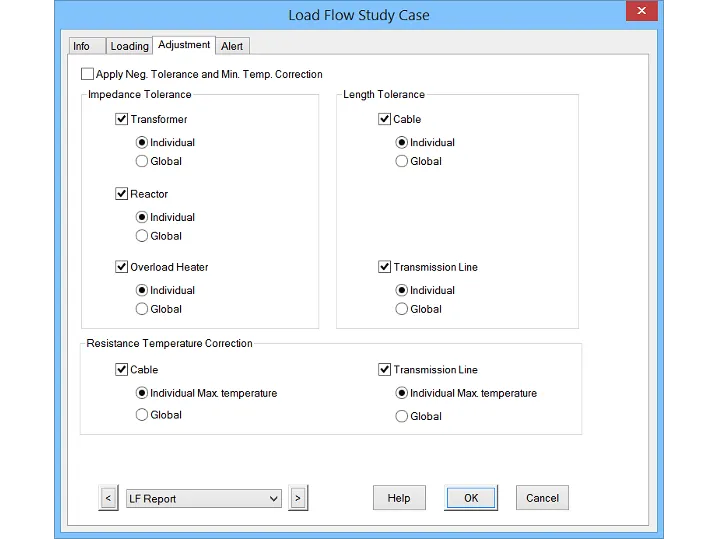Image resolution: width=720 pixels, height=540 pixels.
Task: Click the previous study case arrow button
Action: tap(108, 498)
